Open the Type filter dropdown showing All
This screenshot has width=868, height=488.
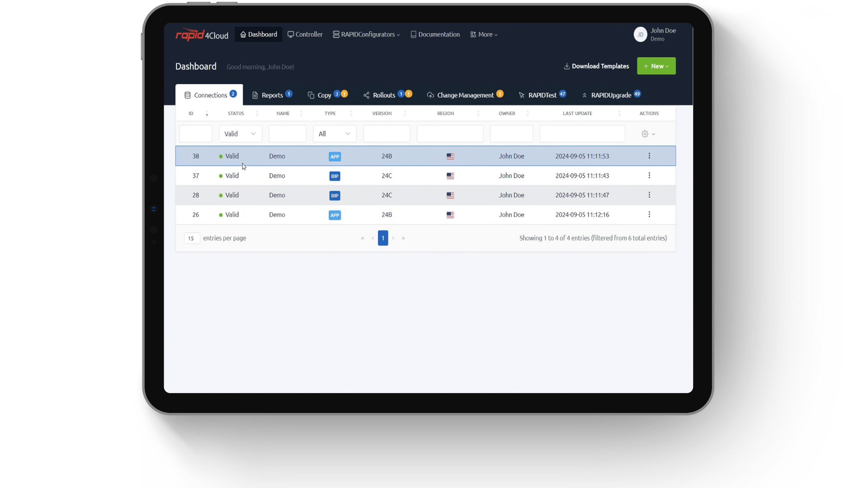coord(335,134)
